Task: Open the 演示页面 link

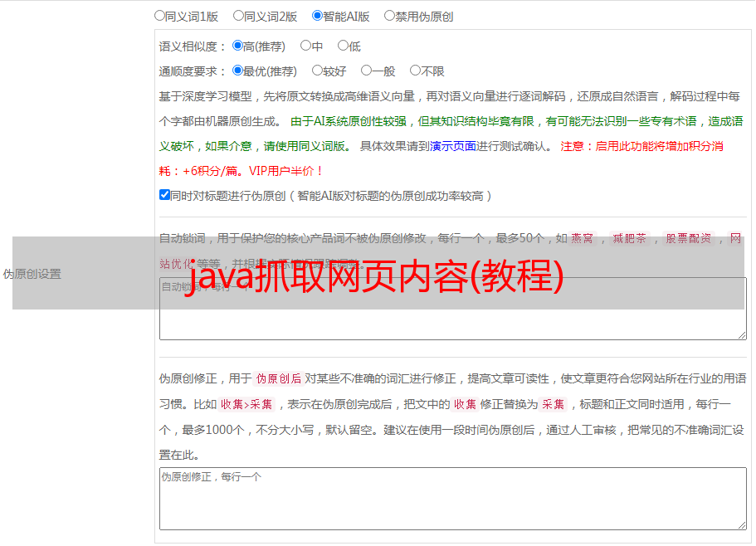Action: [x=453, y=146]
